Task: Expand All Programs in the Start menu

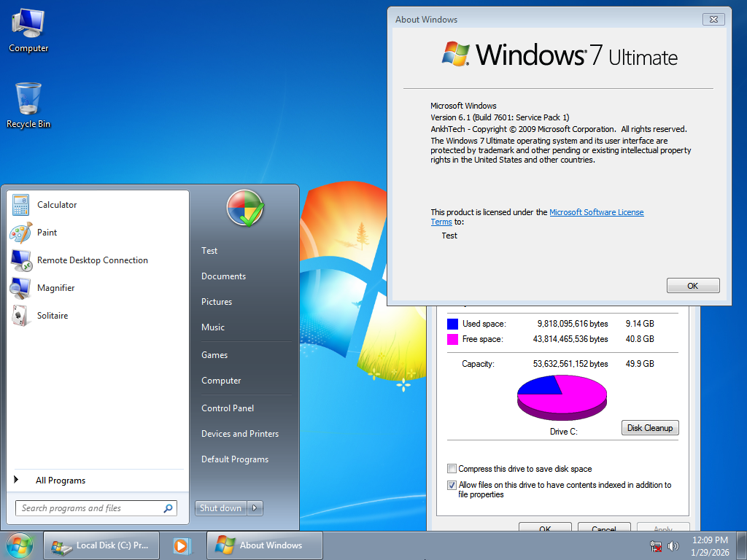Action: pyautogui.click(x=61, y=480)
